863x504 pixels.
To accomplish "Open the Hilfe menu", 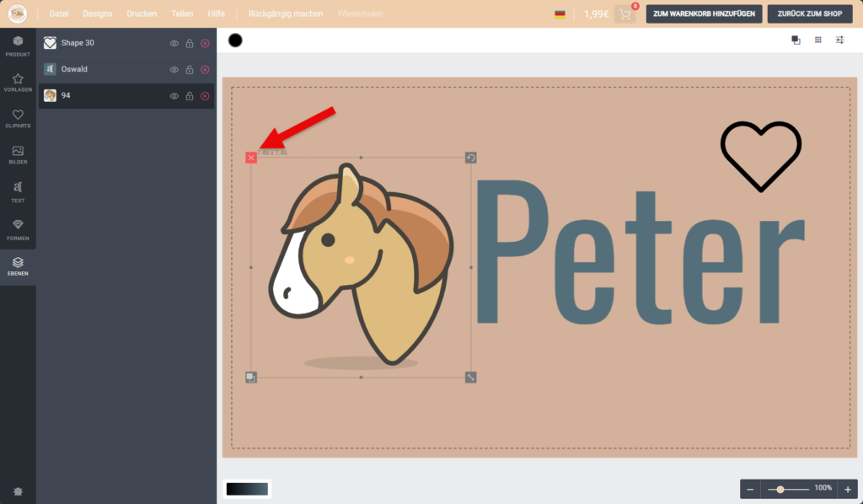I will pyautogui.click(x=216, y=14).
